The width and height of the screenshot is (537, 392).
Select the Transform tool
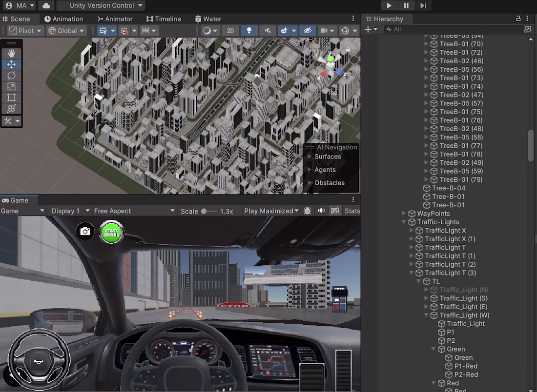[x=11, y=108]
